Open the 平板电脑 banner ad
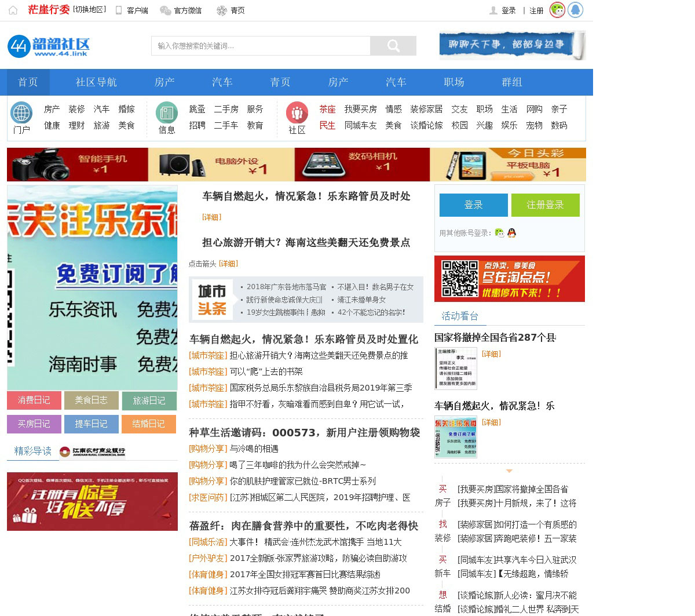Image resolution: width=695 pixels, height=616 pixels. [x=508, y=165]
